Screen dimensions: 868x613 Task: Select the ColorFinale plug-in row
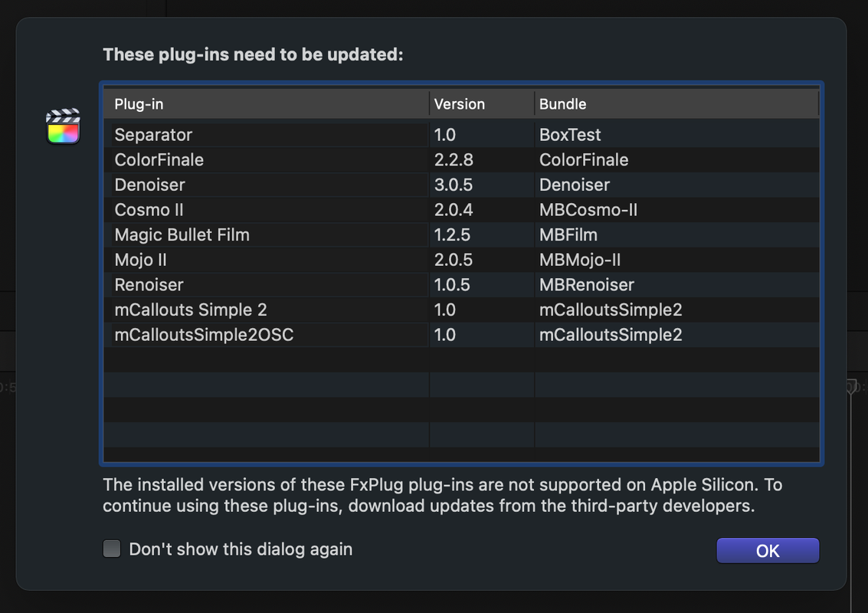[461, 159]
